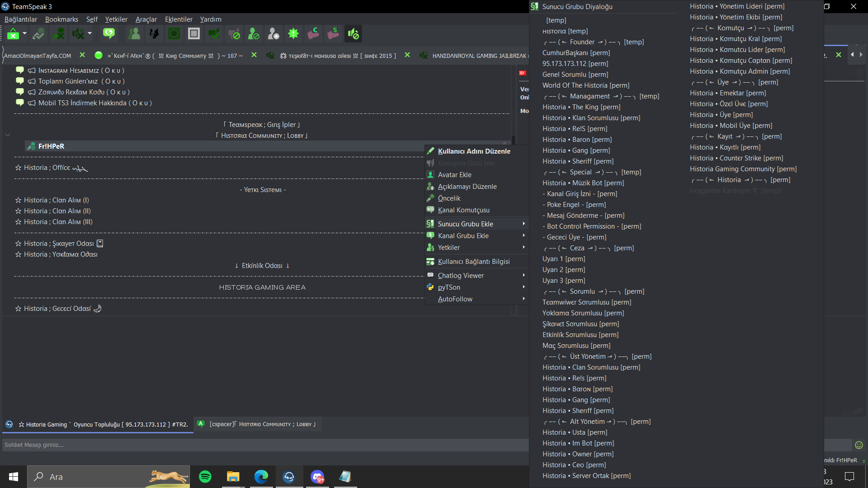Click the gray add user toolbar icon
The width and height of the screenshot is (868, 488).
click(274, 34)
